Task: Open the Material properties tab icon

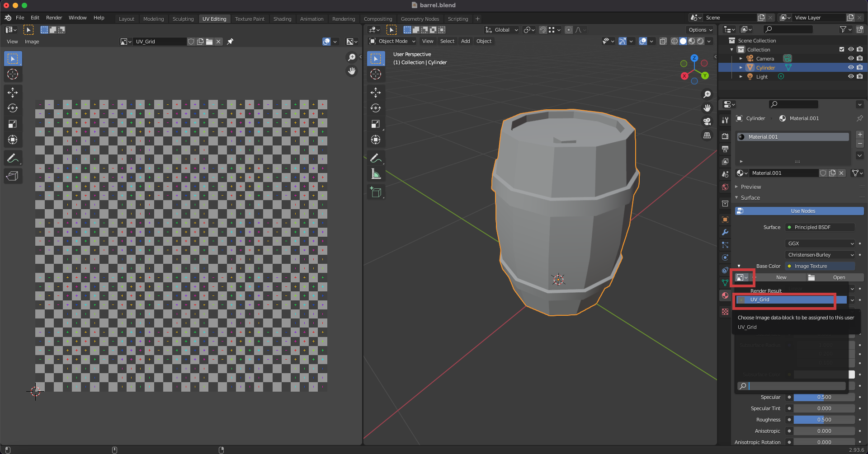Action: pyautogui.click(x=725, y=295)
